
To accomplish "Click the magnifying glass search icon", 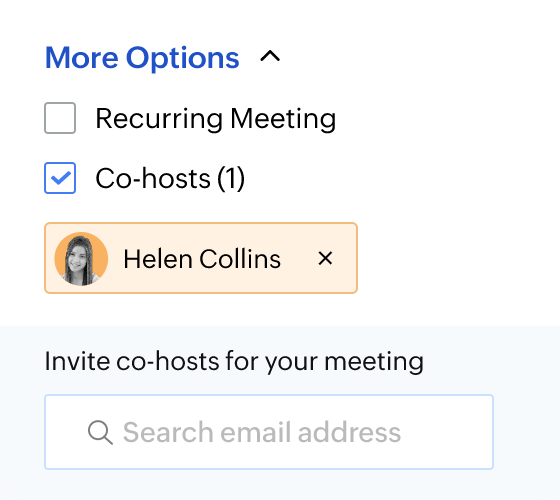I will (x=100, y=432).
